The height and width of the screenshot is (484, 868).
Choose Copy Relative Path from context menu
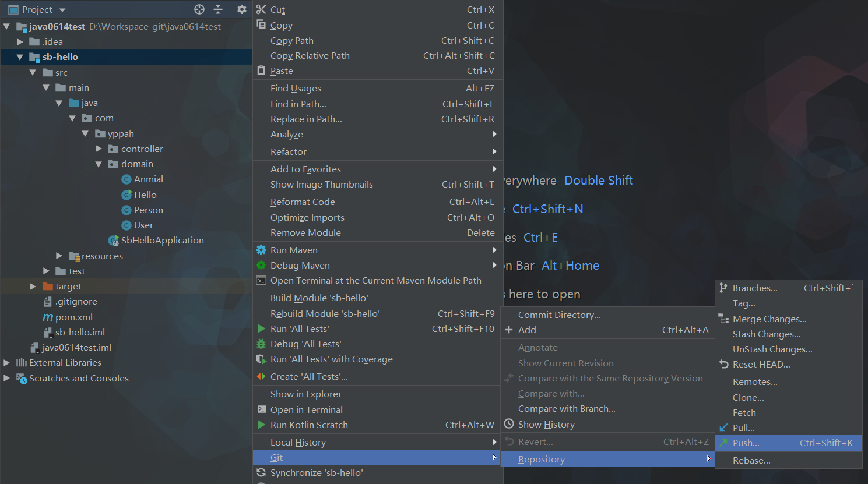coord(310,56)
